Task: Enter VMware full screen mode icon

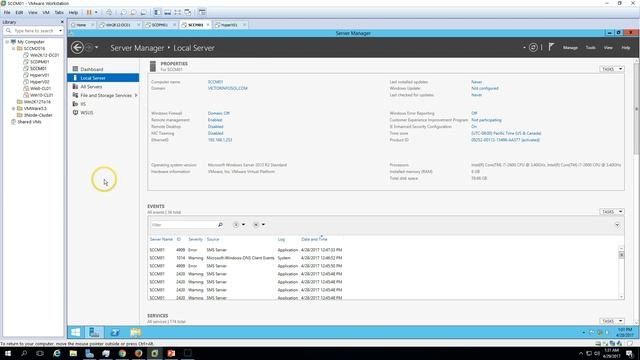Action: pos(178,12)
